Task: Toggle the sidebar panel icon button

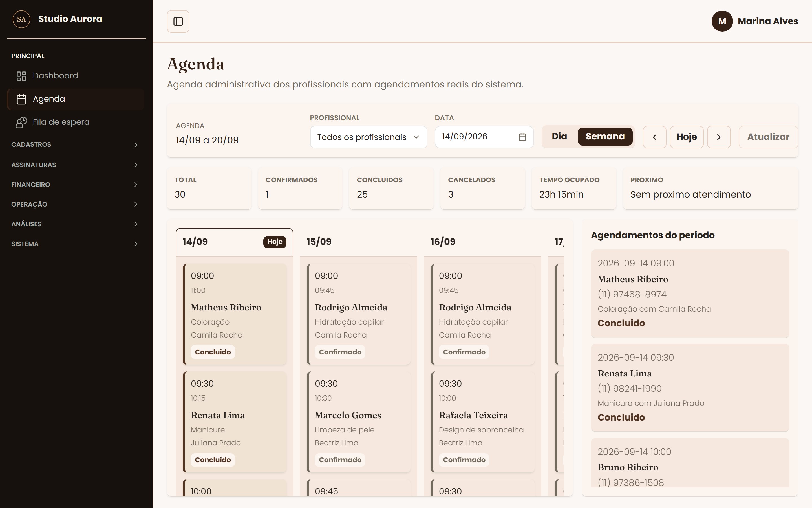Action: [178, 21]
